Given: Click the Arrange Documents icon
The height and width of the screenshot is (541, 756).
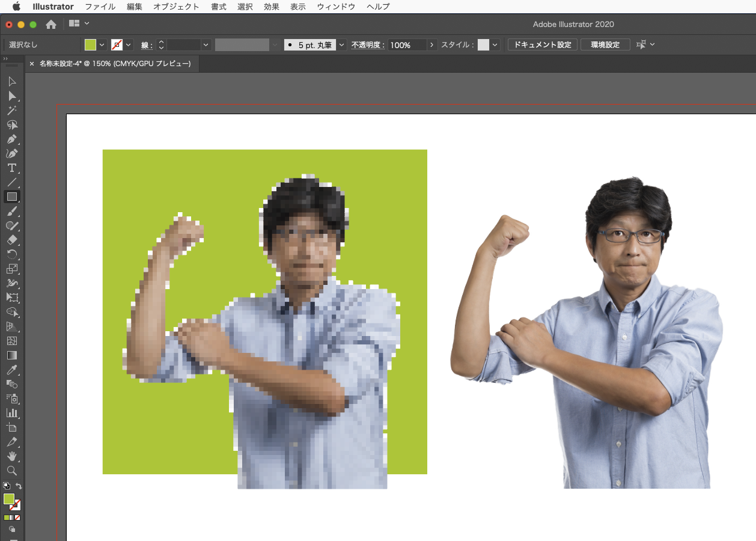Looking at the screenshot, I should tap(75, 23).
